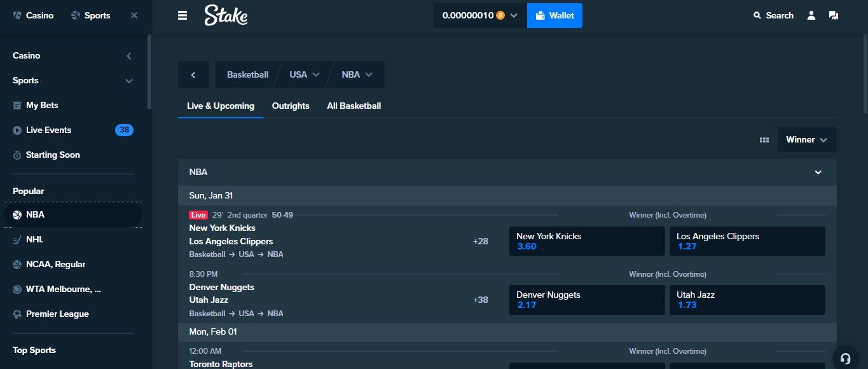
Task: Collapse the NBA events panel
Action: (818, 172)
